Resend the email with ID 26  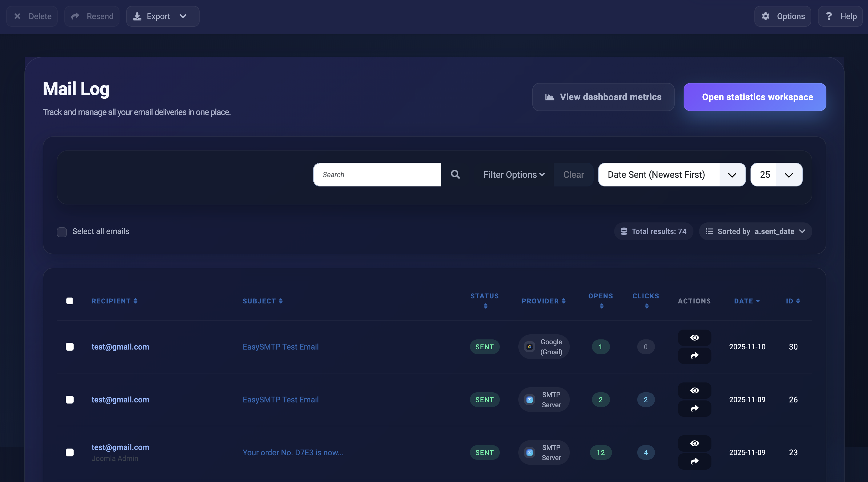coord(695,409)
